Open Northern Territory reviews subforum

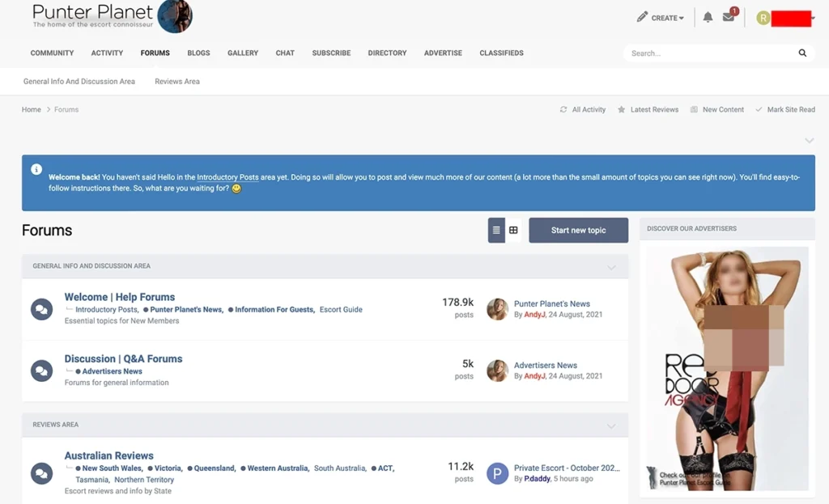coord(144,480)
